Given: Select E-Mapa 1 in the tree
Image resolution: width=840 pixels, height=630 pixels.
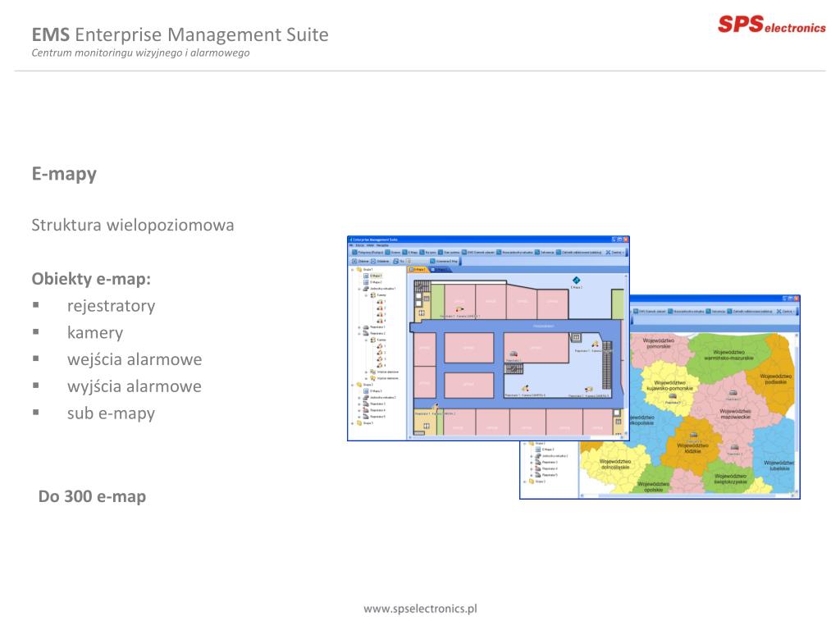Looking at the screenshot, I should [x=373, y=276].
